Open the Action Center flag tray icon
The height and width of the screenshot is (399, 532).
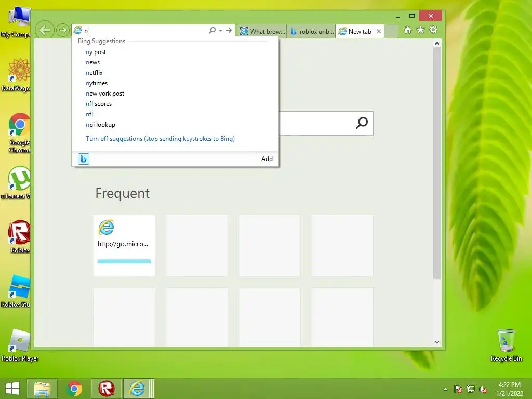click(x=458, y=389)
